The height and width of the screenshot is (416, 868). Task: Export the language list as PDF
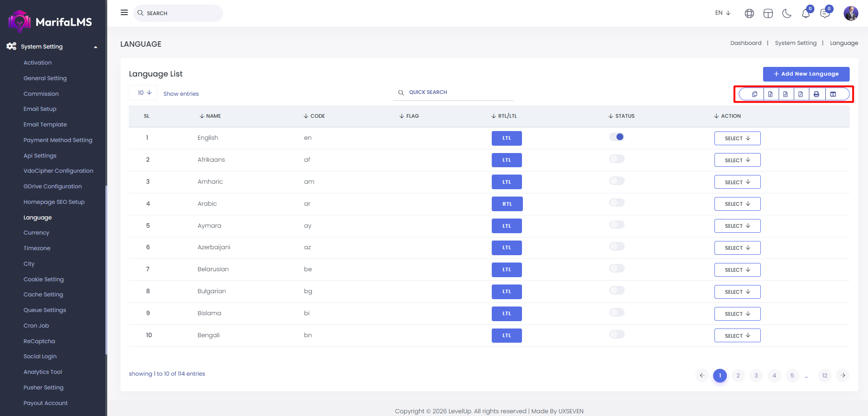click(x=801, y=94)
